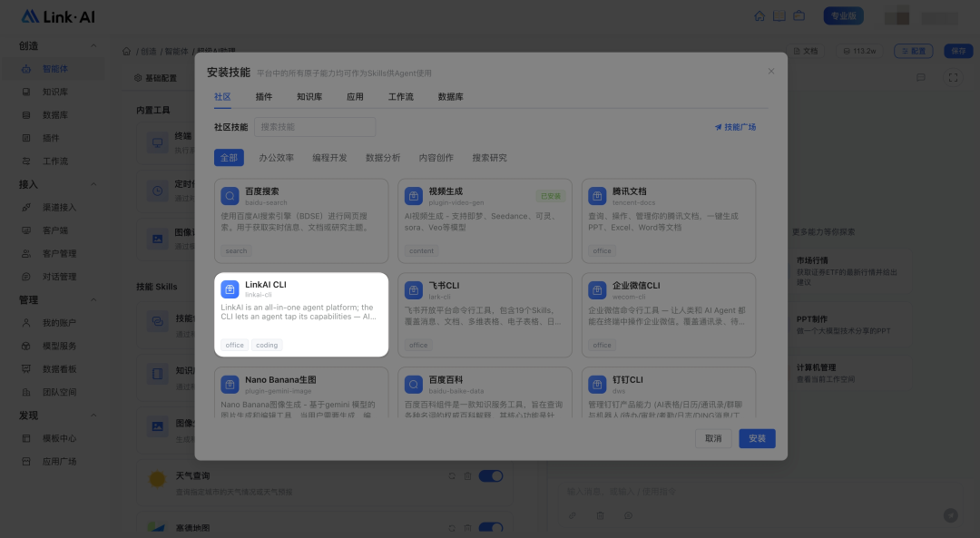The height and width of the screenshot is (538, 980).
Task: Close the 安装技能 dialog
Action: pos(771,72)
